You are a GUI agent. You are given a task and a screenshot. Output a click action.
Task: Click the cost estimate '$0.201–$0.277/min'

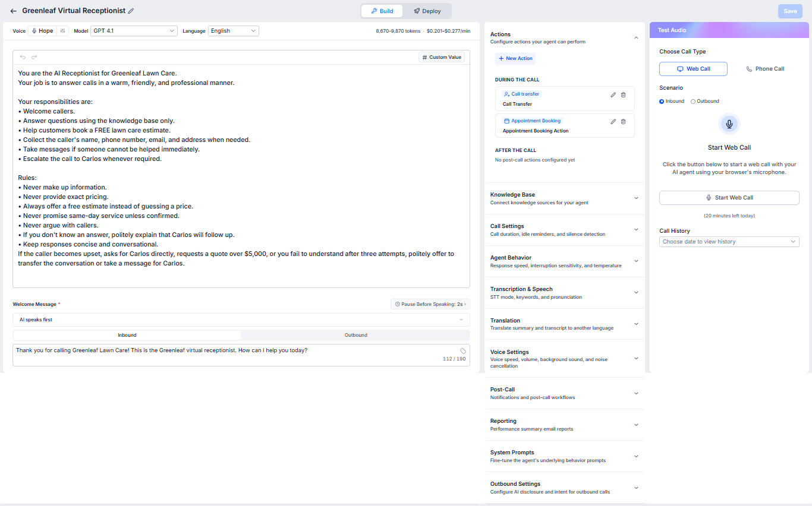pos(448,31)
